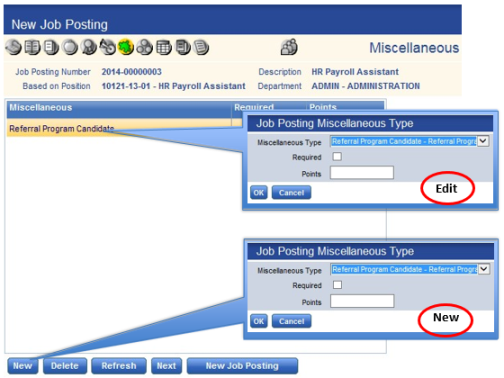Click the Next button
This screenshot has width=504, height=378.
(166, 366)
